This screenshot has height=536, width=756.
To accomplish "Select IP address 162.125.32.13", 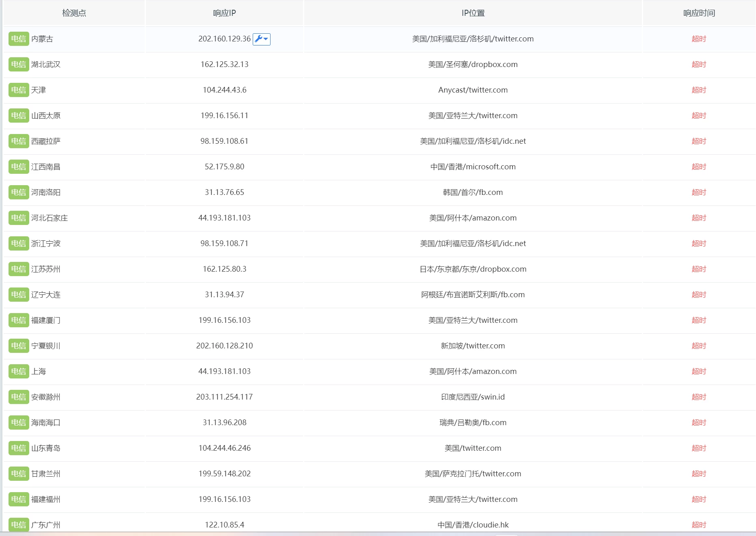I will click(224, 65).
